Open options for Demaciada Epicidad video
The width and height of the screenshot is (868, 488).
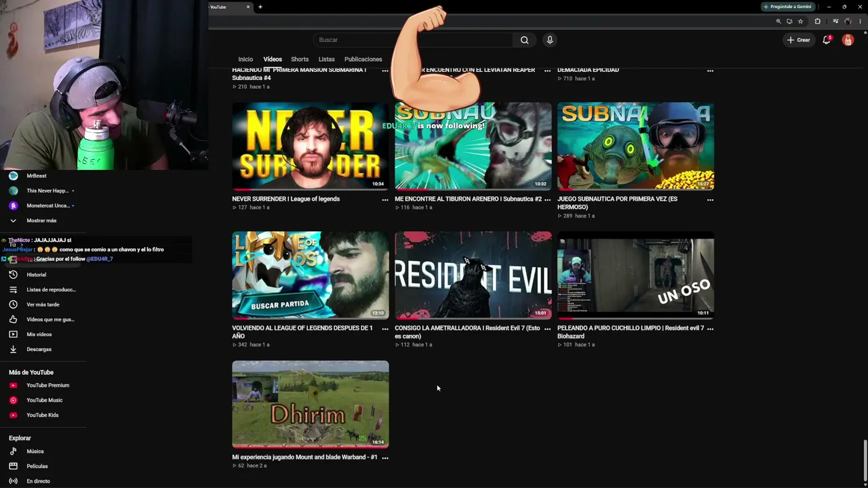(710, 70)
